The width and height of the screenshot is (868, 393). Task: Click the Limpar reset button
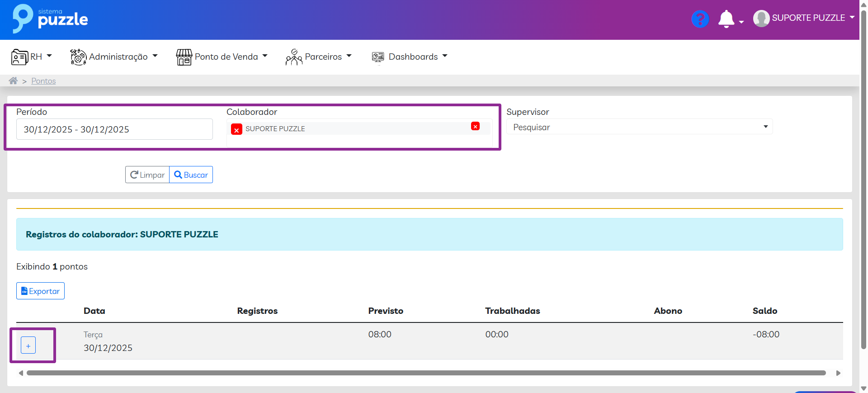pos(147,175)
